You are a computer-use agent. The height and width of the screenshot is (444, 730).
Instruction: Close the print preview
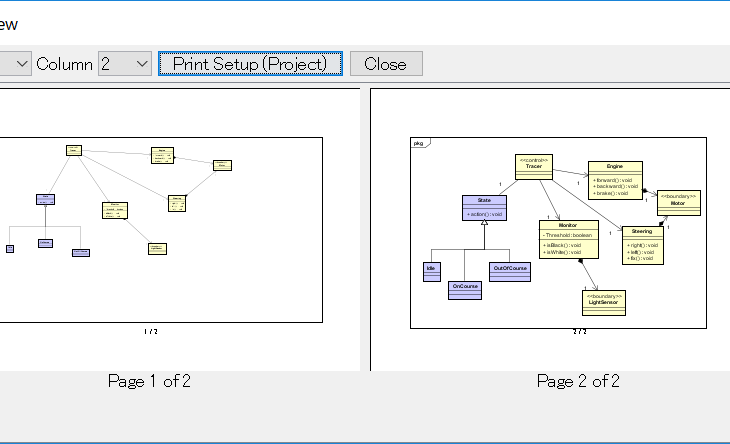(x=385, y=64)
